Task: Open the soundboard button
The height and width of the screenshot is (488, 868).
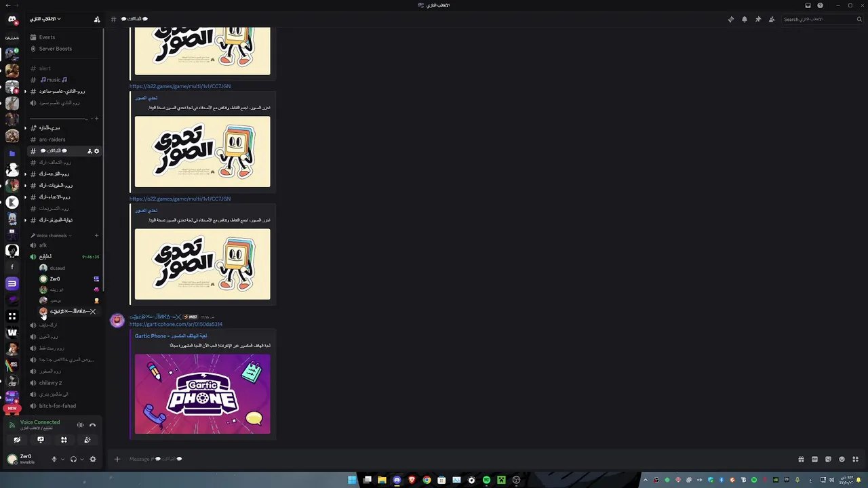Action: (87, 440)
